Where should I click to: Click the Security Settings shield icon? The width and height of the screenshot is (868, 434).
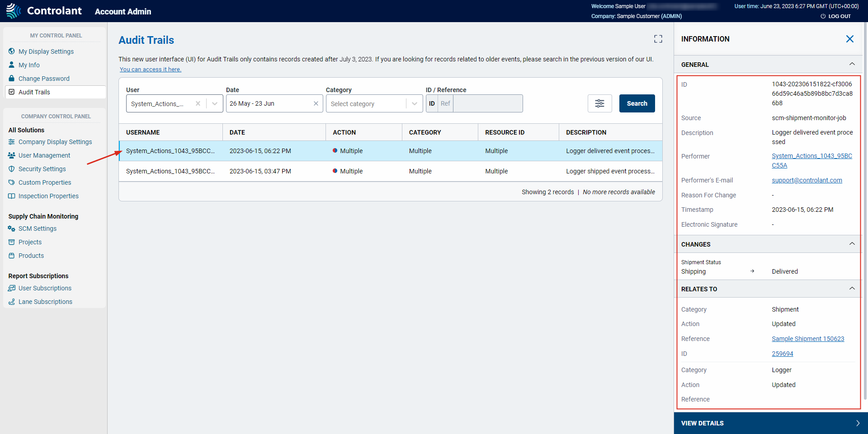[12, 169]
